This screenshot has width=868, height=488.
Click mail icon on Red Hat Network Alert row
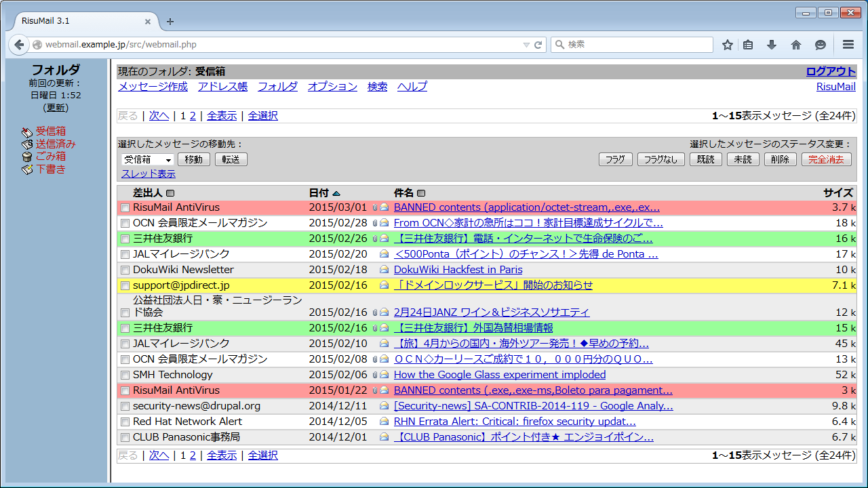(384, 422)
